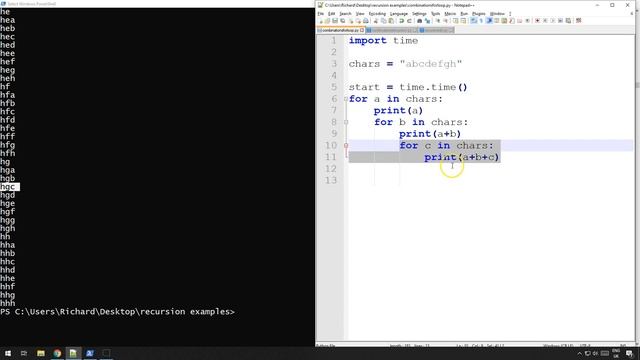
Task: Toggle Synchronize vertical scrolling icon
Action: 456,21
